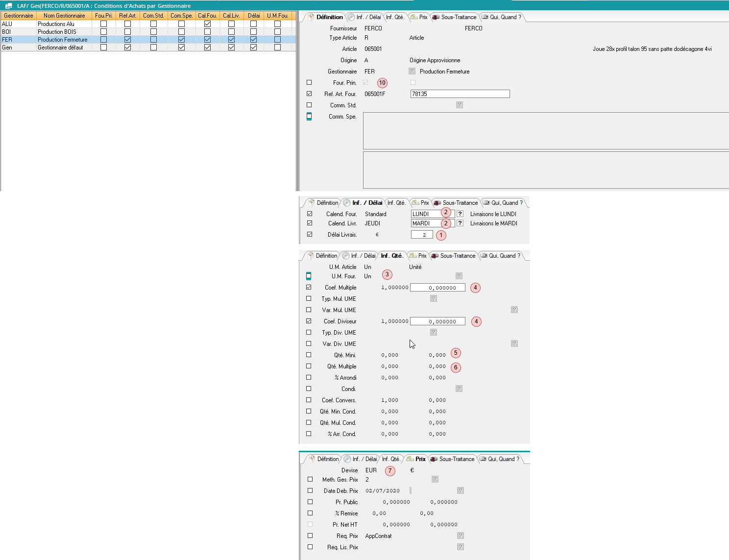729x560 pixels.
Task: Open the Condi. lookup question-mark icon
Action: tap(459, 389)
